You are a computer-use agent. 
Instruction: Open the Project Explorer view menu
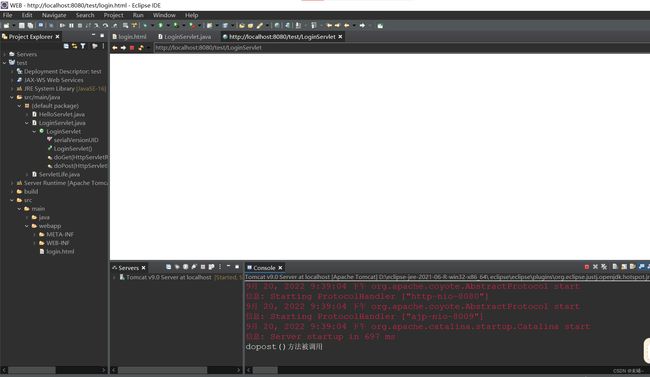(x=103, y=46)
